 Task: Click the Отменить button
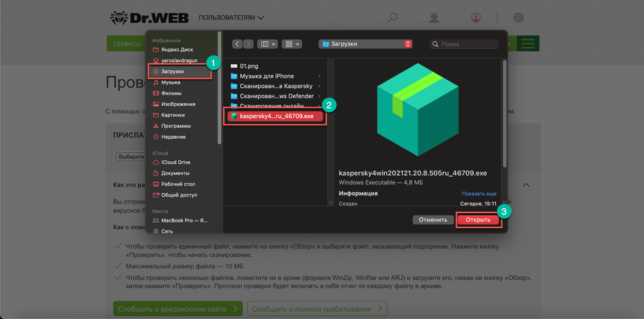pyautogui.click(x=433, y=220)
